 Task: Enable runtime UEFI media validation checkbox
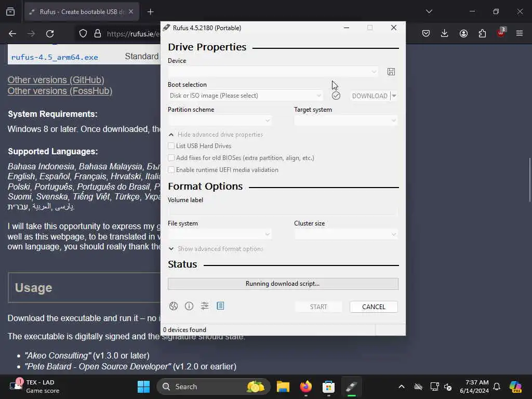tap(171, 170)
